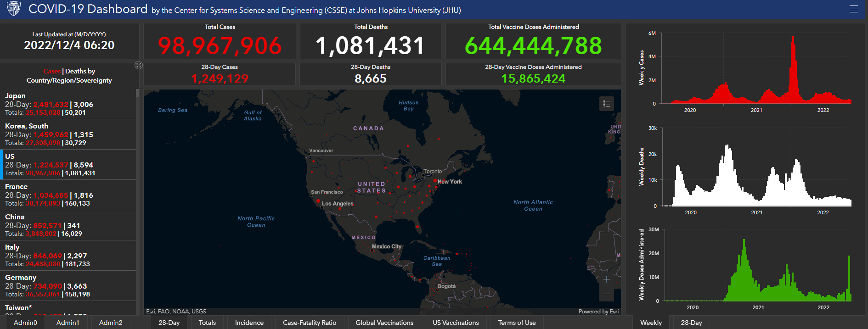Zoom in on the map
868x329 pixels.
tap(607, 279)
